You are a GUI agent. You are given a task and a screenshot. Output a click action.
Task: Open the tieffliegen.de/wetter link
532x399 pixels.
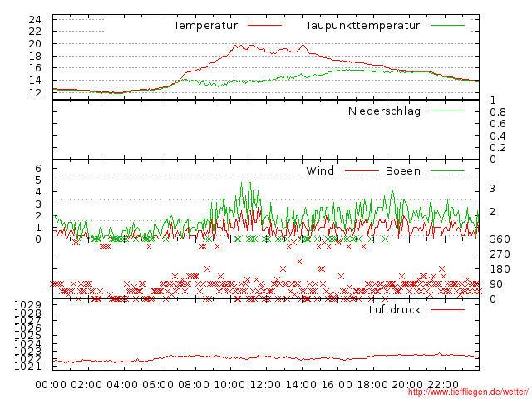(468, 392)
